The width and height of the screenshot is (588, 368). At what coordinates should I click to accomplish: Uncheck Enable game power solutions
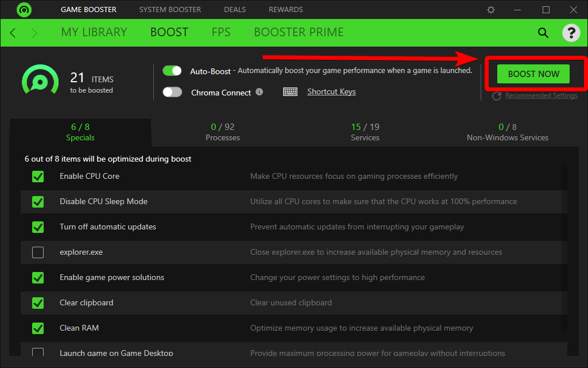38,278
